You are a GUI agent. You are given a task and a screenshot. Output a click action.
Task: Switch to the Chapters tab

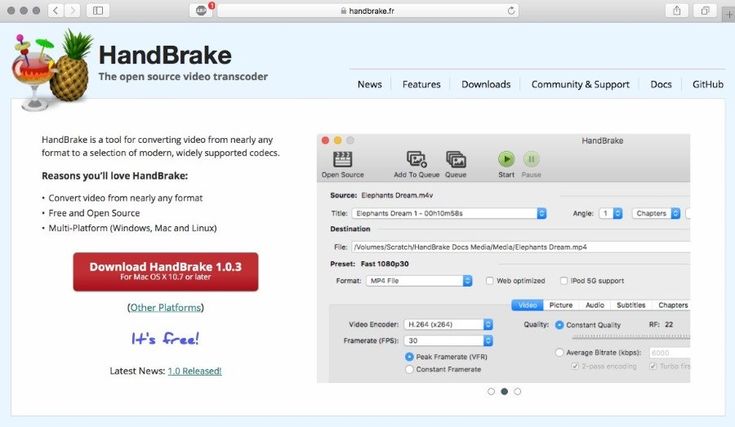click(673, 305)
